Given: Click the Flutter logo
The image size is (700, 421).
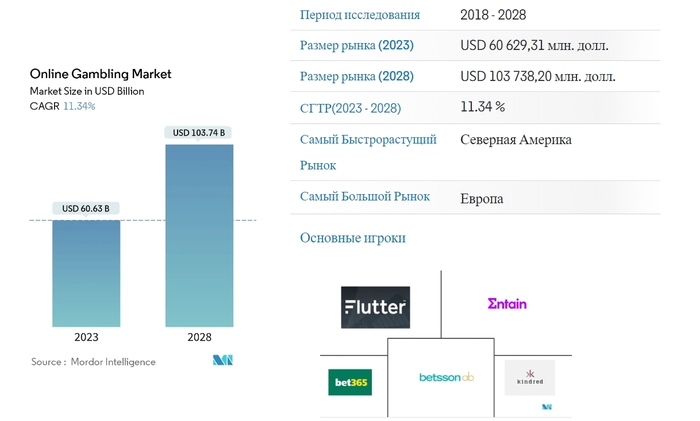Looking at the screenshot, I should pyautogui.click(x=375, y=307).
